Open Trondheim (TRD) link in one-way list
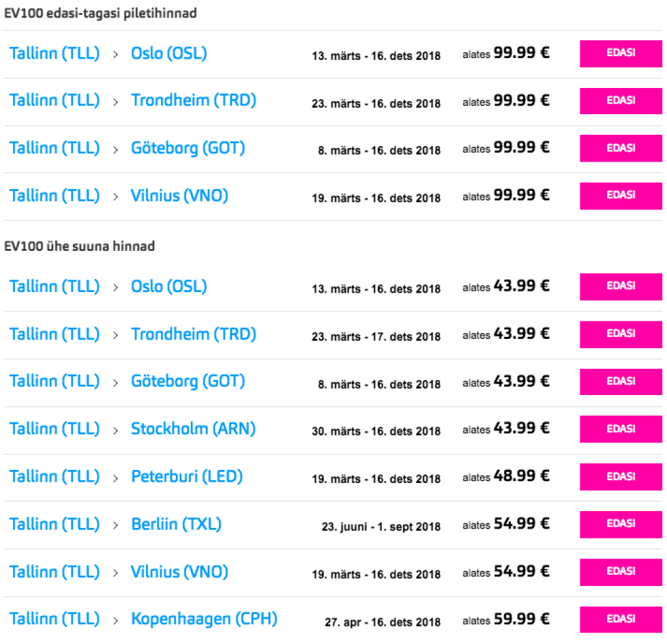The height and width of the screenshot is (644, 667). 193,334
